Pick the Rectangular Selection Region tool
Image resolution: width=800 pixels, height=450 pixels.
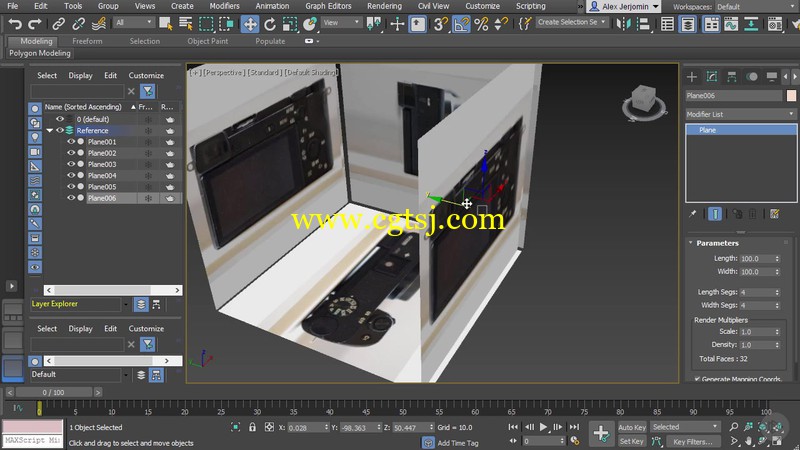point(206,23)
